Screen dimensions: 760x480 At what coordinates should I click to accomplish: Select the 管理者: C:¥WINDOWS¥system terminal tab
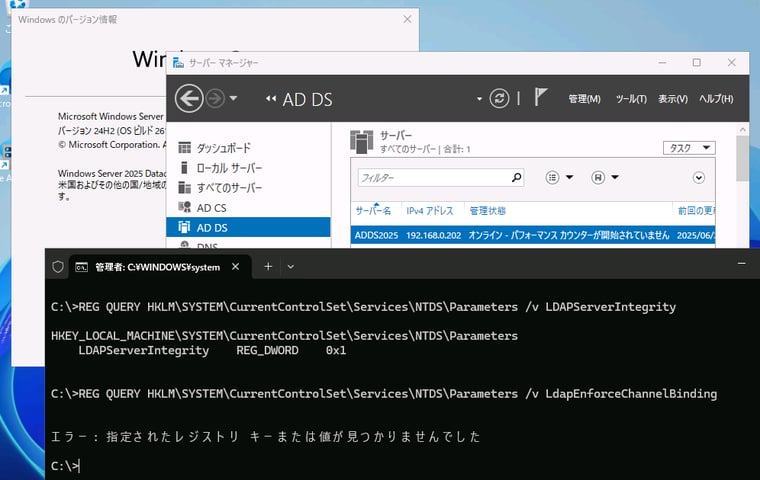[158, 267]
